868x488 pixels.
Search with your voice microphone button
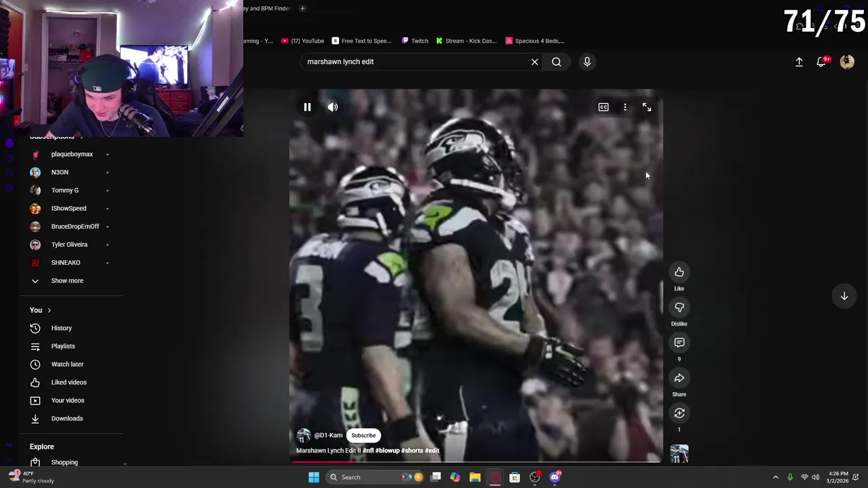click(587, 62)
